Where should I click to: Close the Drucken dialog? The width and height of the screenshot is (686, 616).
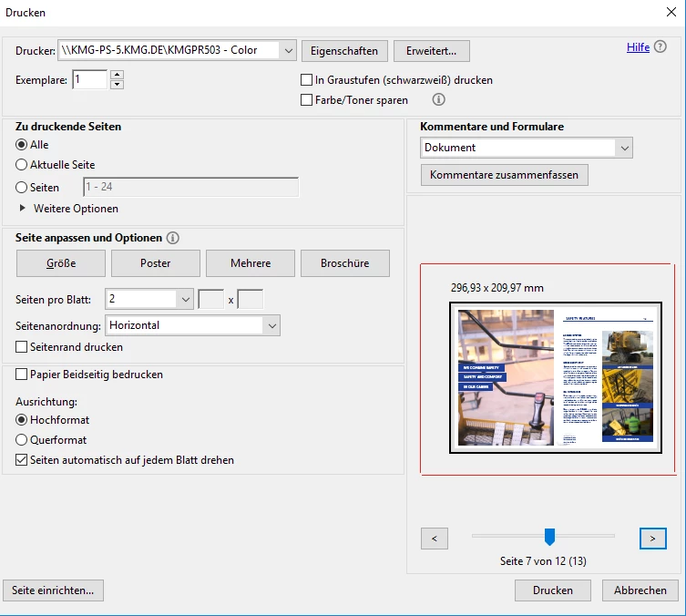coord(671,12)
